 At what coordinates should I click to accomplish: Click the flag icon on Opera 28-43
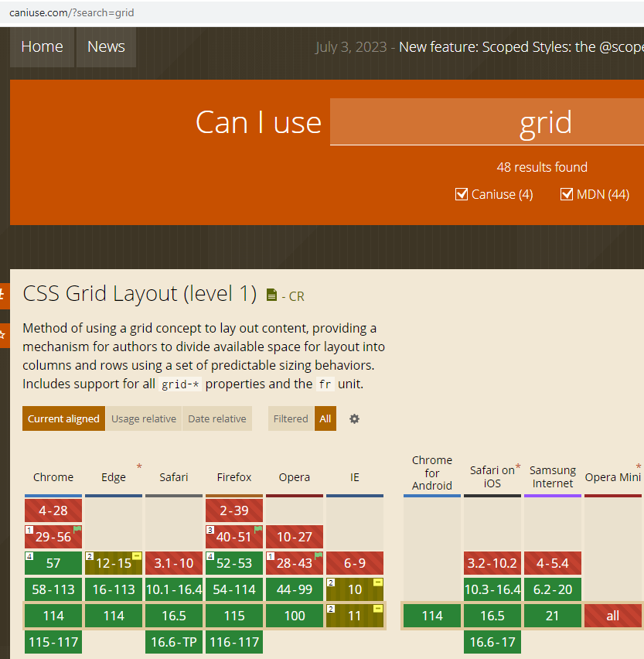click(318, 556)
